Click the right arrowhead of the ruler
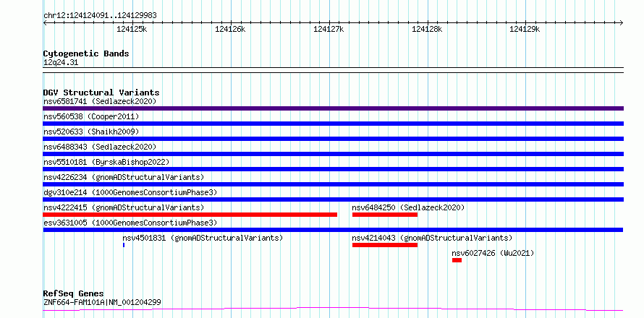Screen dimensions: 644x318 622,22
